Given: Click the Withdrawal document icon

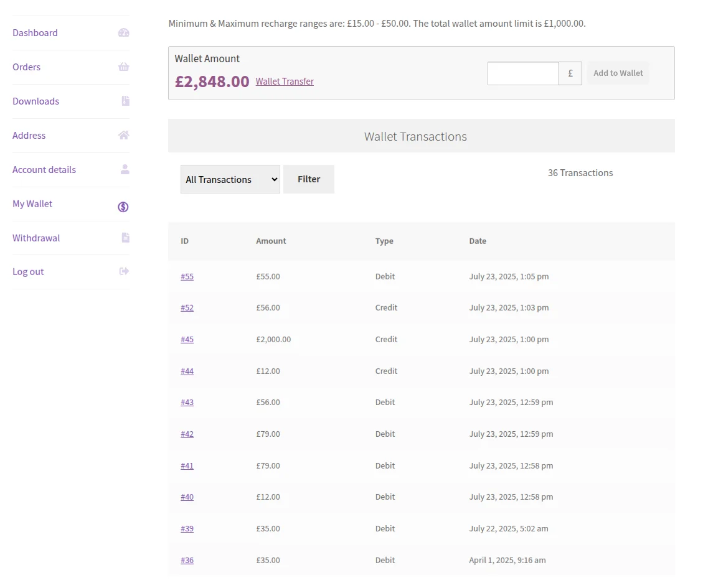Looking at the screenshot, I should [125, 237].
